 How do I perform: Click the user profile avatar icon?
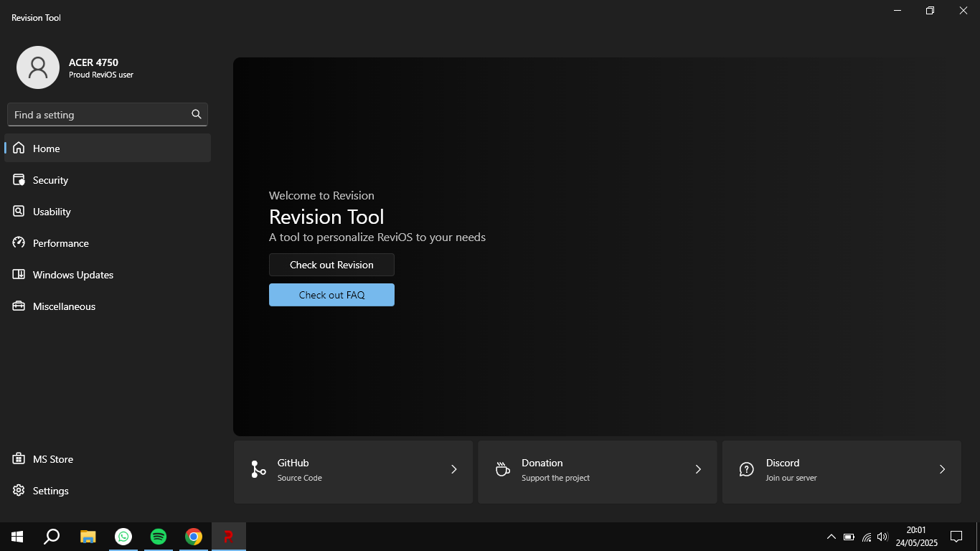(x=38, y=67)
